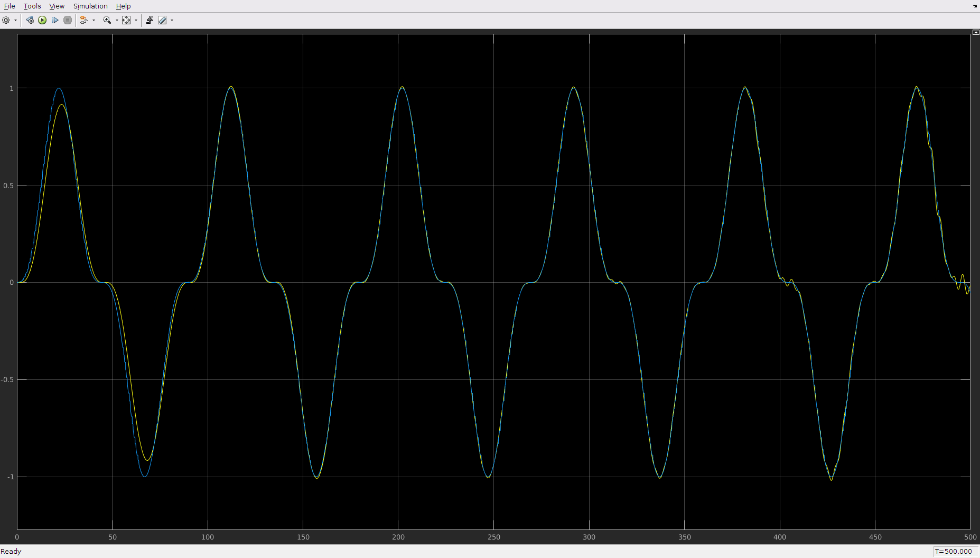The width and height of the screenshot is (980, 558).
Task: Scale axes limits to fit
Action: coord(126,20)
